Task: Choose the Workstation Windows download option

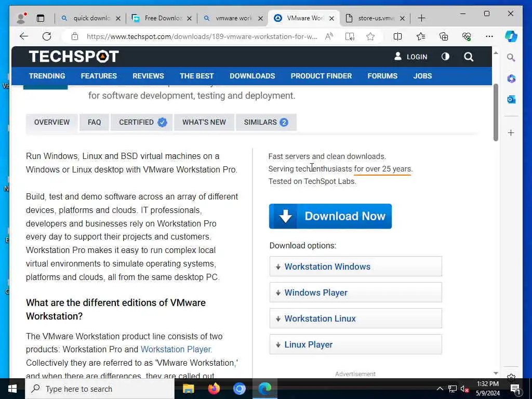Action: (x=355, y=267)
